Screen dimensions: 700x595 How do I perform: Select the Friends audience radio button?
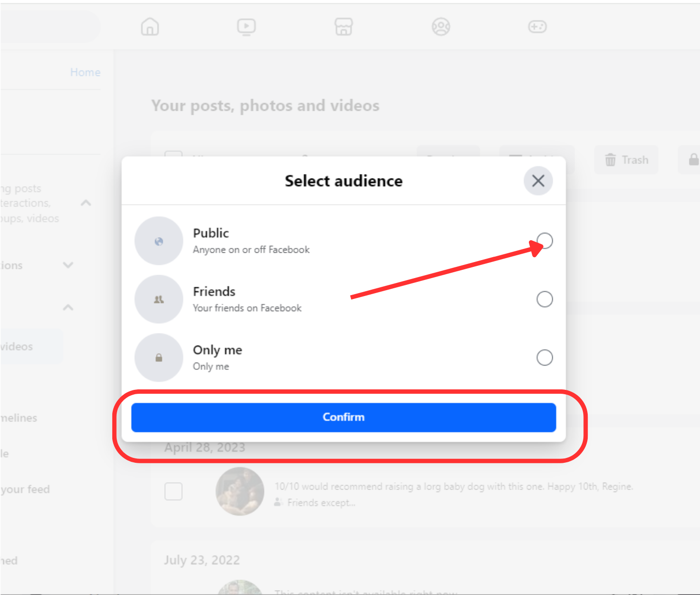tap(544, 299)
